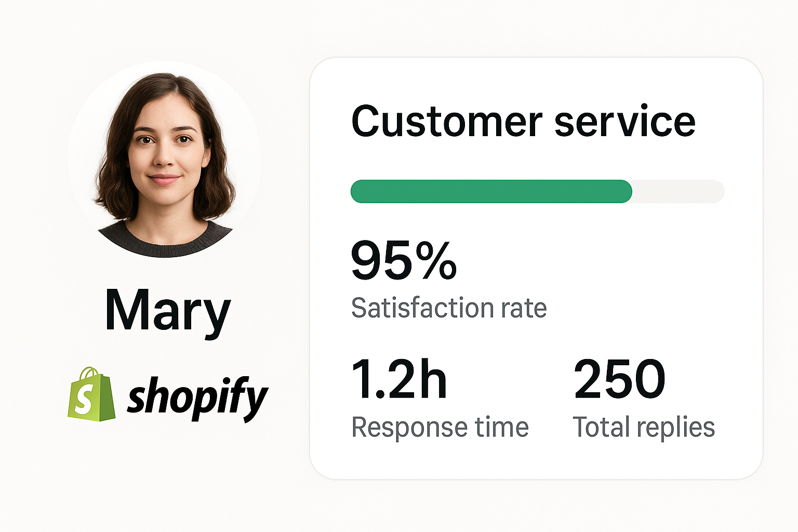Viewport: 798px width, 532px height.
Task: Click the percent sign after 95
Action: (439, 260)
